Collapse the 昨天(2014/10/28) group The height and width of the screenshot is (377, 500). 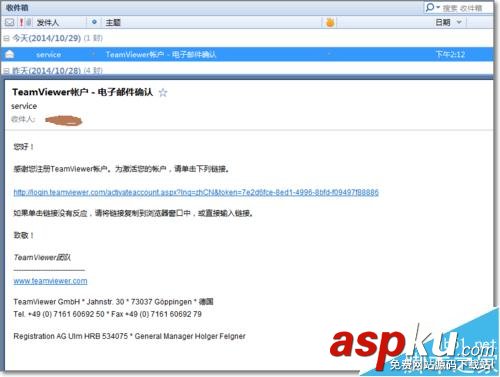6,71
